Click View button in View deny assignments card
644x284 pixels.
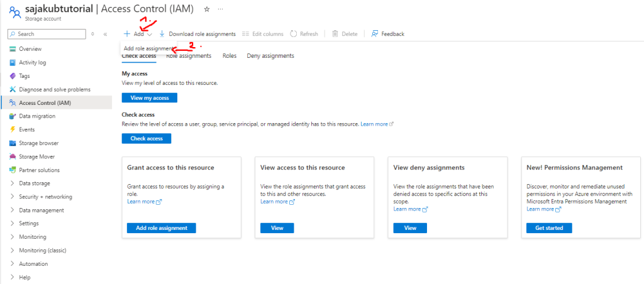410,228
